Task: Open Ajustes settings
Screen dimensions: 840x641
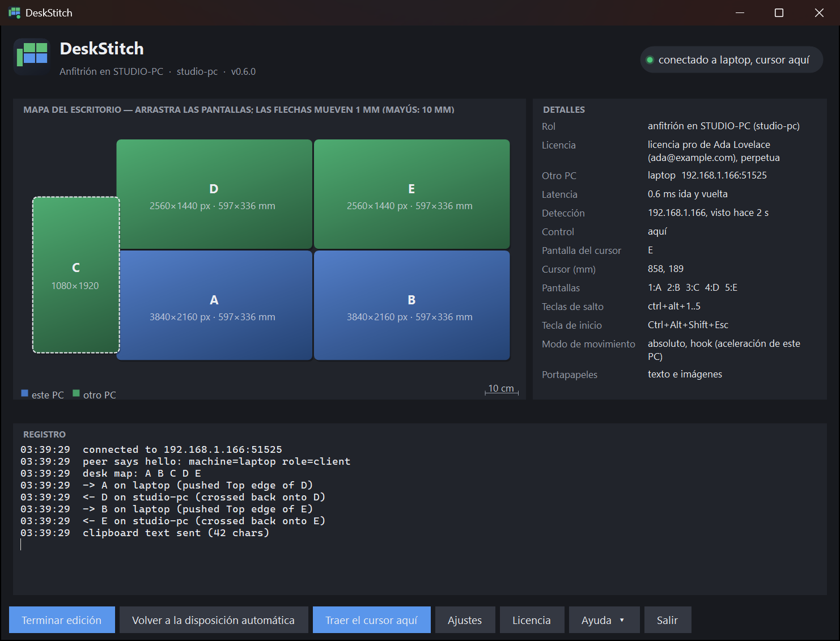Action: (465, 620)
